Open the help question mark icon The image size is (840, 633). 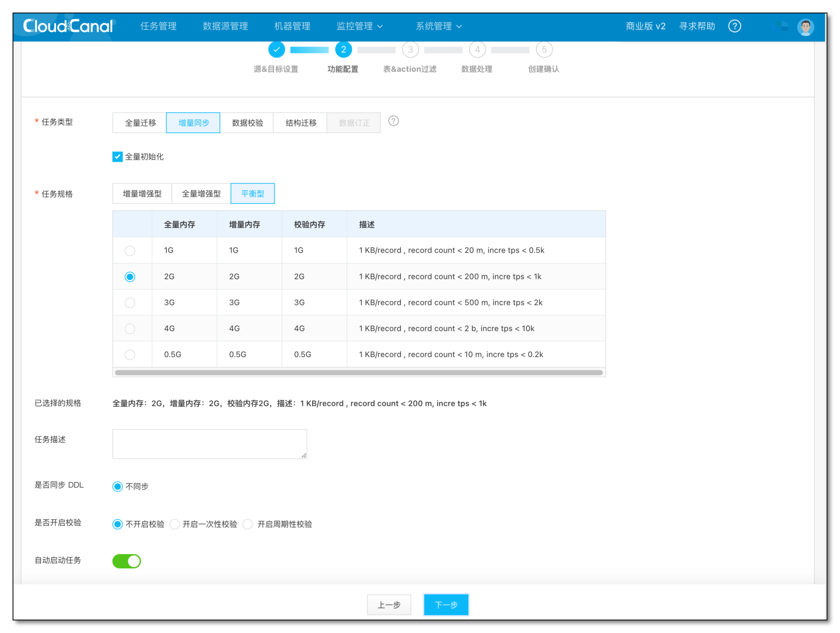(735, 26)
